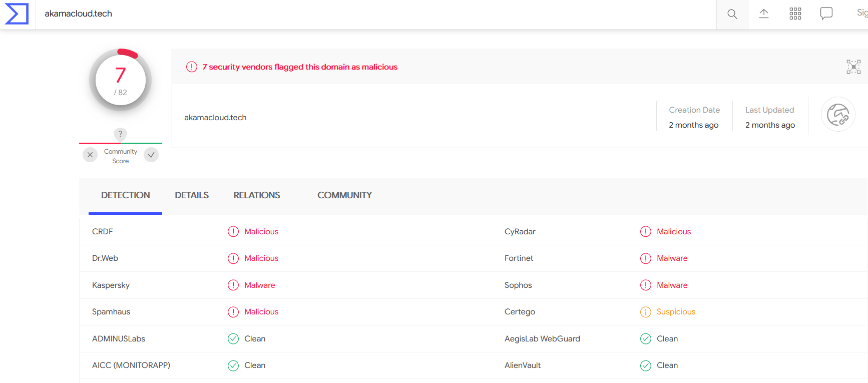Click the CyRadar malicious alert icon

646,231
